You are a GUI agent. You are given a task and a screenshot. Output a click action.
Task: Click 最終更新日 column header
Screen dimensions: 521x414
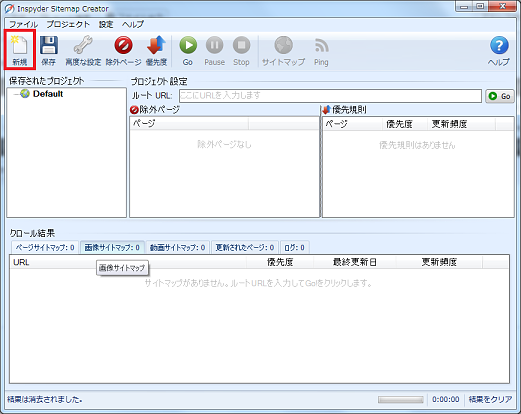pyautogui.click(x=355, y=262)
